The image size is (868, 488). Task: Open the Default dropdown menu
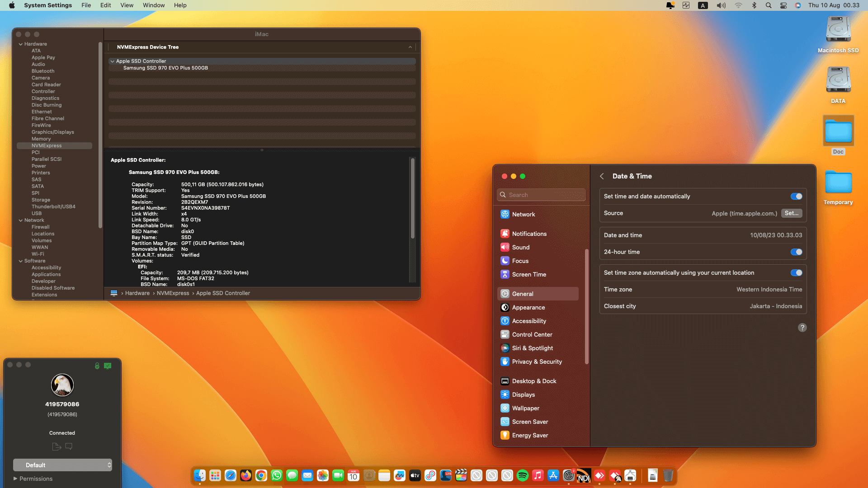(62, 465)
